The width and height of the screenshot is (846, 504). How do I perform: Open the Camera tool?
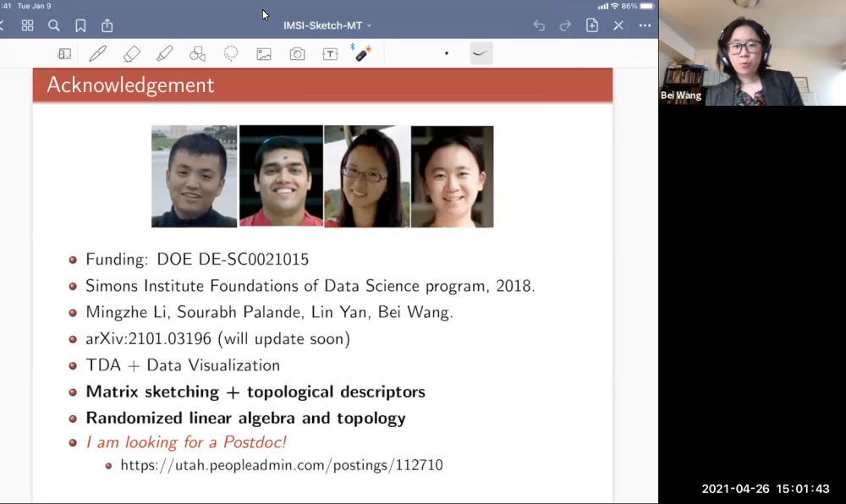(x=297, y=54)
